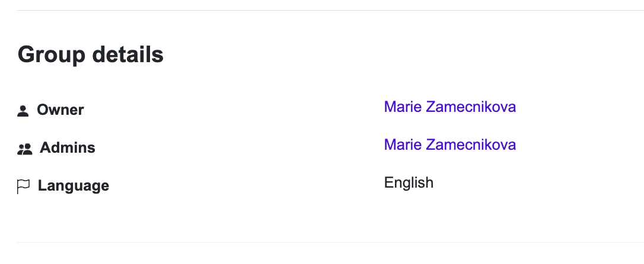Click the pole of the Language flag icon
This screenshot has height=264, width=644.
click(x=18, y=187)
